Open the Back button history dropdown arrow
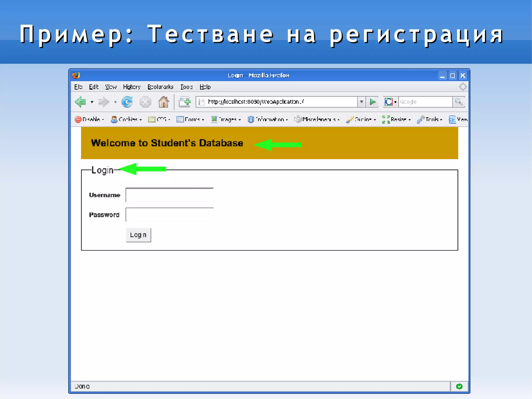This screenshot has width=532, height=399. pyautogui.click(x=92, y=102)
